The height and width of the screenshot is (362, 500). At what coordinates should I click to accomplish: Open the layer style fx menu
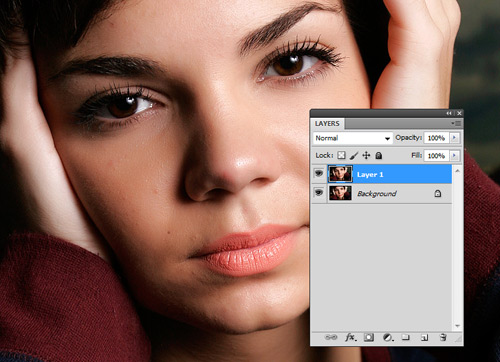pyautogui.click(x=351, y=337)
